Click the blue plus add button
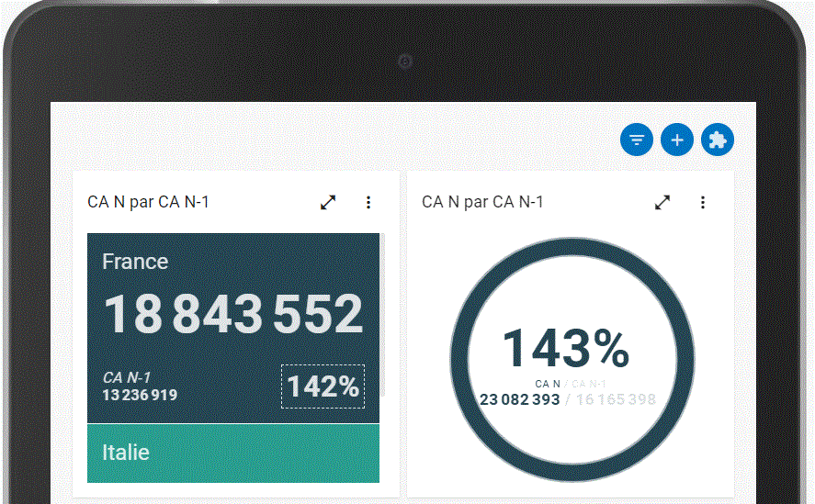 (x=677, y=140)
